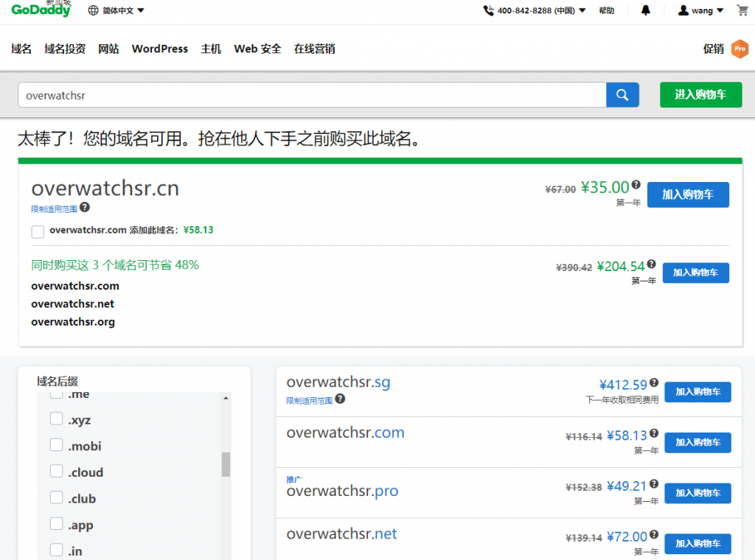The width and height of the screenshot is (755, 560).
Task: Click the blue search magnifier button
Action: (622, 95)
